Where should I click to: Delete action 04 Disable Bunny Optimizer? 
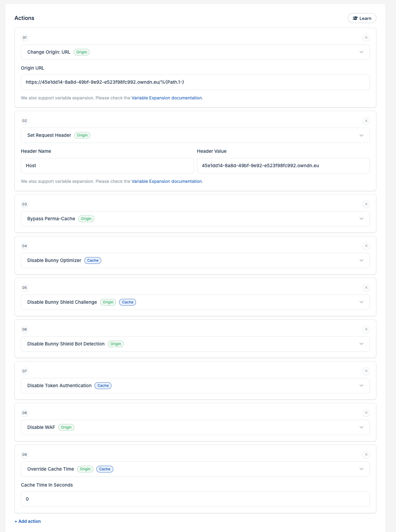[366, 246]
